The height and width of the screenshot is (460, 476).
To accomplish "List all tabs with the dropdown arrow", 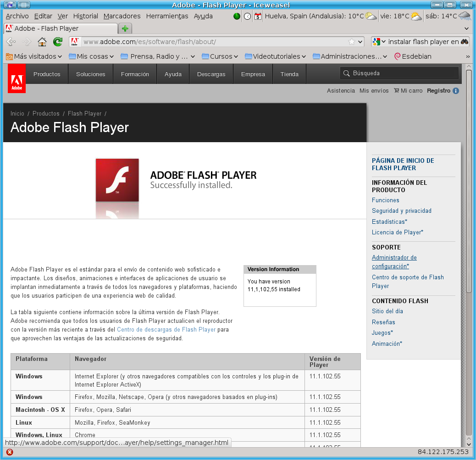I will click(466, 28).
